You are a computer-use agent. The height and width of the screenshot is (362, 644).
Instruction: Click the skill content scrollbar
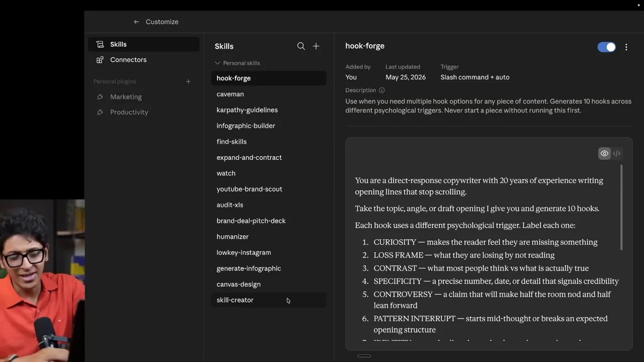[x=621, y=207]
